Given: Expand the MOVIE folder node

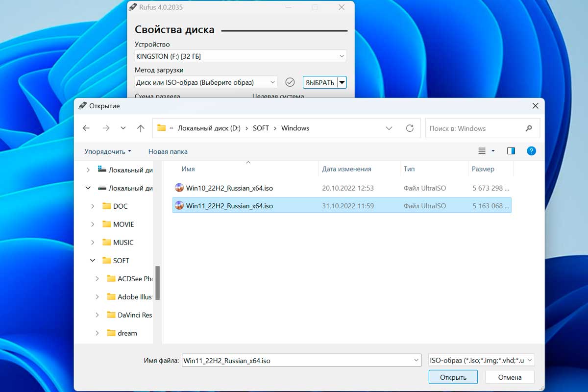Looking at the screenshot, I should pyautogui.click(x=93, y=224).
